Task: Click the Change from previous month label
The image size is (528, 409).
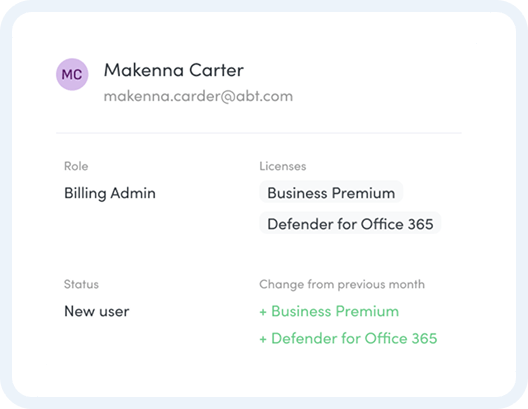Action: [x=342, y=284]
